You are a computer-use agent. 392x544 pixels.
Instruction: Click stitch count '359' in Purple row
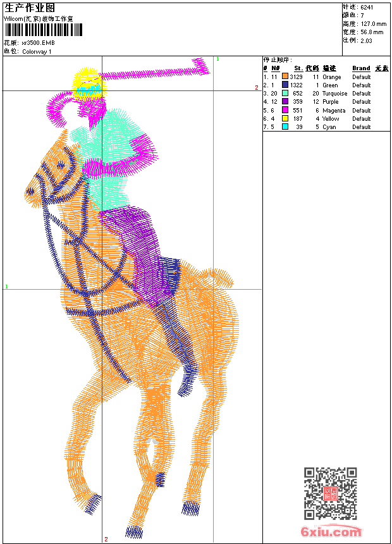pyautogui.click(x=298, y=102)
